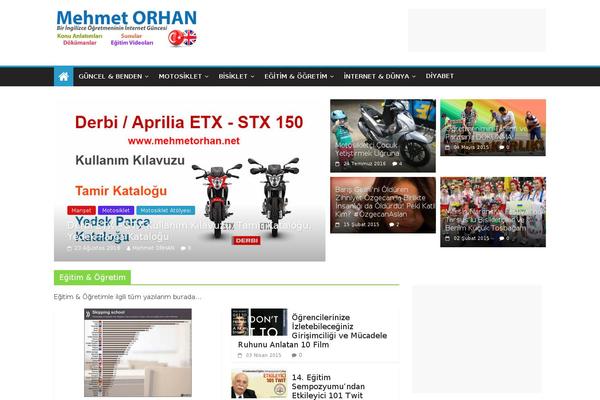The image size is (600, 400).
Task: Click the 24 Temmuz post date text
Action: click(364, 164)
